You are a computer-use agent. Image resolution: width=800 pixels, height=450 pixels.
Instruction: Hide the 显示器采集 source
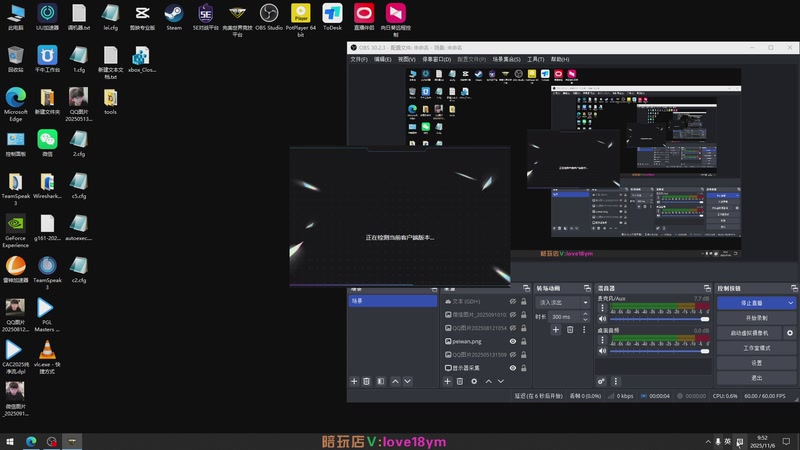coord(513,368)
